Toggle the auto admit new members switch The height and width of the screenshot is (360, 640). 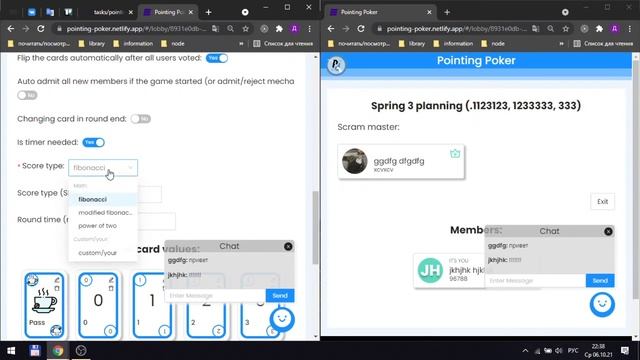27,95
